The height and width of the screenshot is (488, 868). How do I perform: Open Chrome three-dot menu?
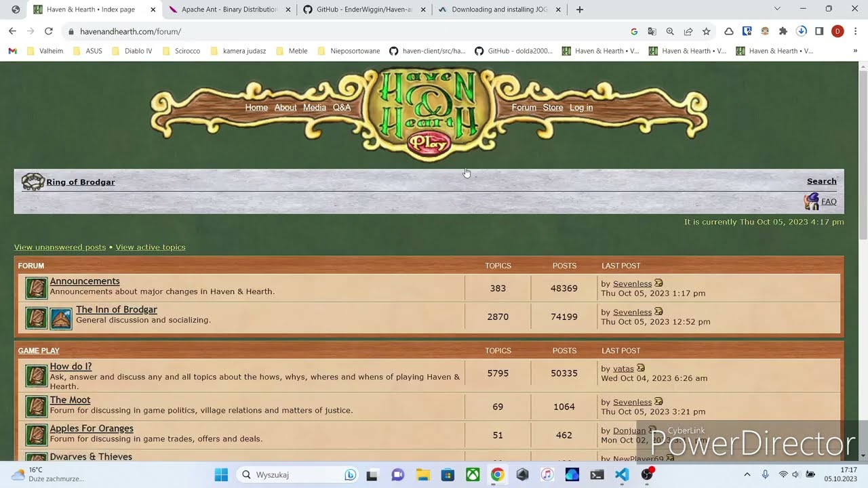(x=856, y=31)
